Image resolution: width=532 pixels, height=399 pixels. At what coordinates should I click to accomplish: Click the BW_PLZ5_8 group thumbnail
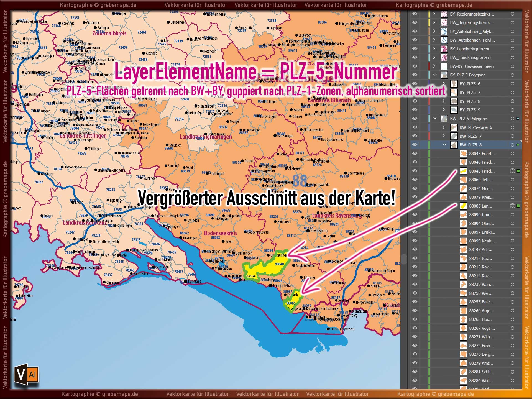tap(454, 145)
